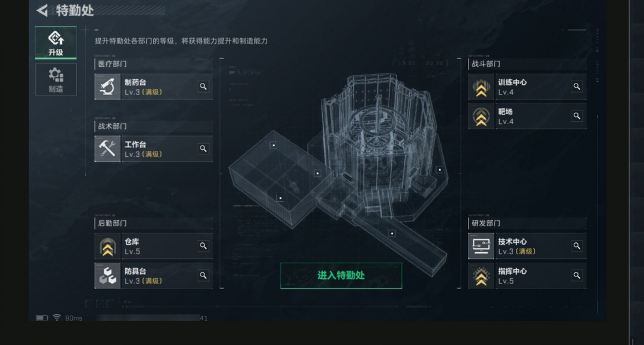Switch to the 制造 crafting tab

(56, 80)
